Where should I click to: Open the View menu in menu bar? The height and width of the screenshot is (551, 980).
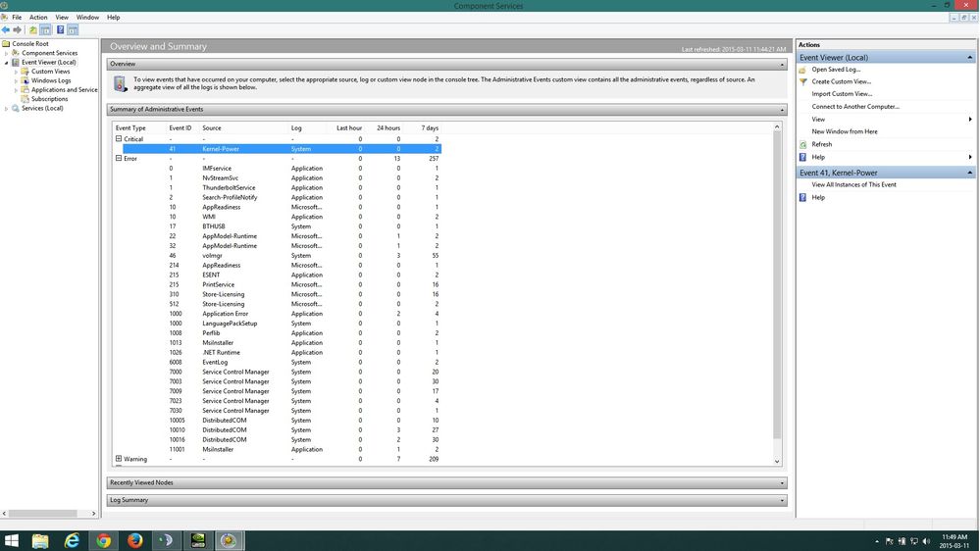(x=62, y=18)
